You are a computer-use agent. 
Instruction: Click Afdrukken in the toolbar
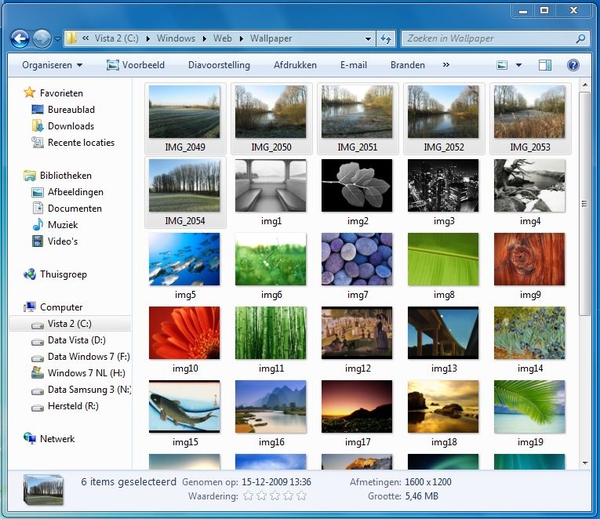pos(295,65)
